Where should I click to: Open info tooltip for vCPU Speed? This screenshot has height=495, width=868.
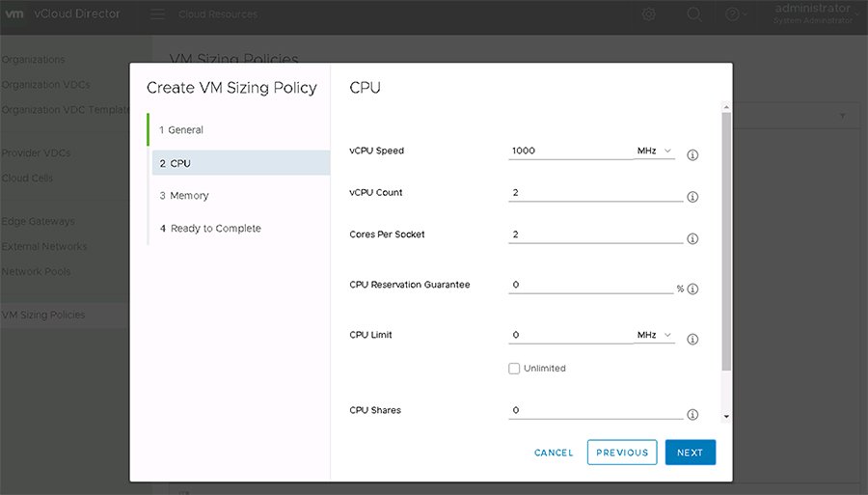pyautogui.click(x=692, y=155)
